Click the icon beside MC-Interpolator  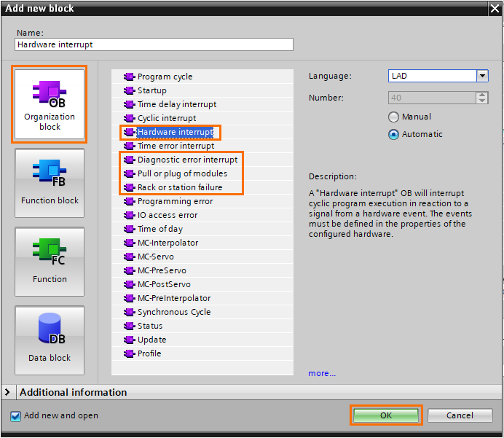(x=129, y=243)
